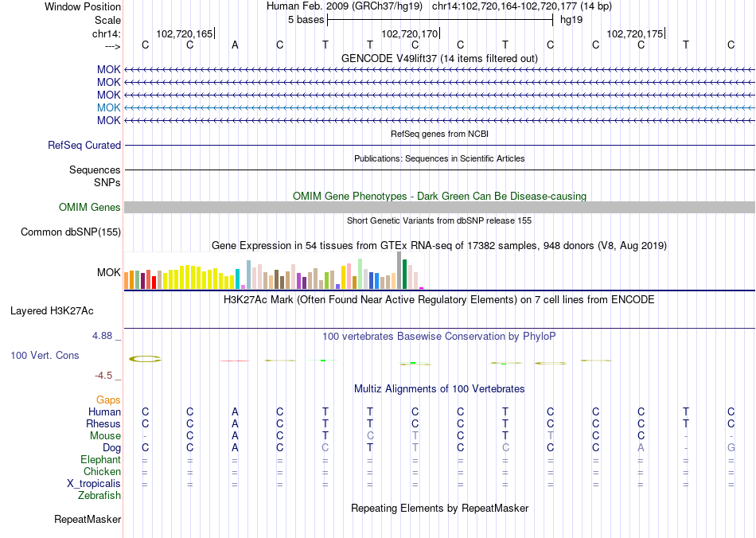
Task: Click the SNPs track label
Action: pos(107,183)
